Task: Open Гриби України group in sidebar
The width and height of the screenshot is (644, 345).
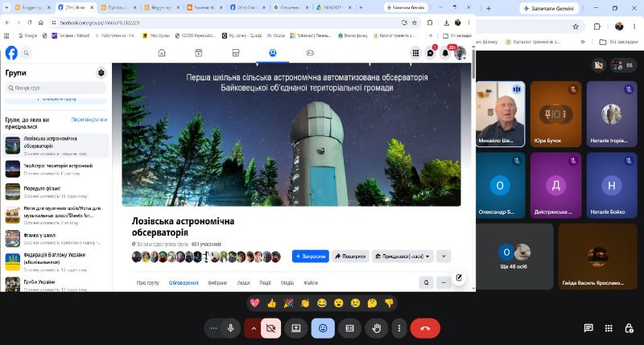Action: click(56, 284)
